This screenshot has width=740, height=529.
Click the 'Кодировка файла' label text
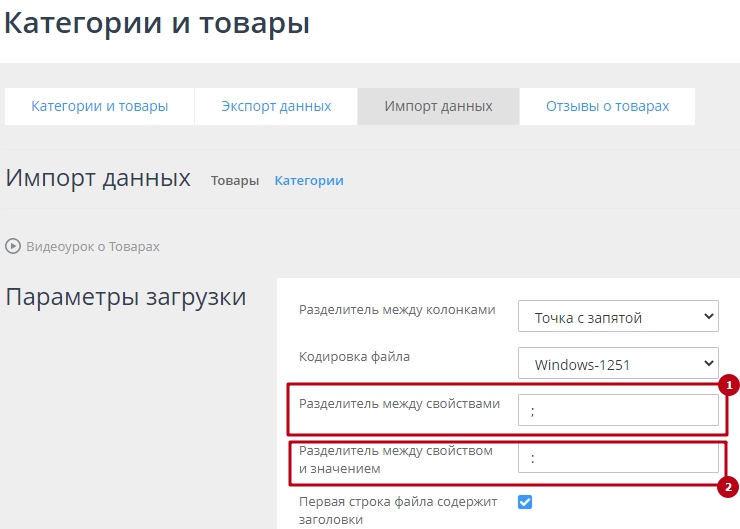355,357
